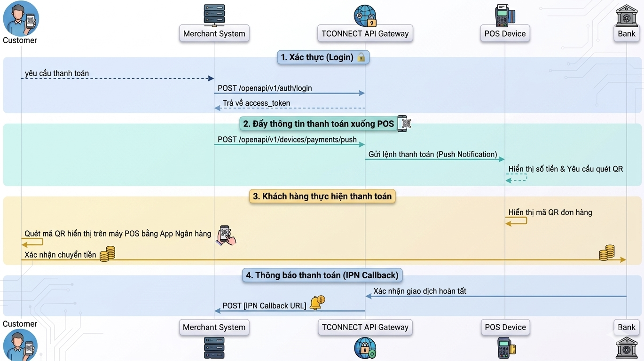Click the bell icon next to IPN Callback URL
Image resolution: width=644 pixels, height=361 pixels.
pyautogui.click(x=317, y=303)
